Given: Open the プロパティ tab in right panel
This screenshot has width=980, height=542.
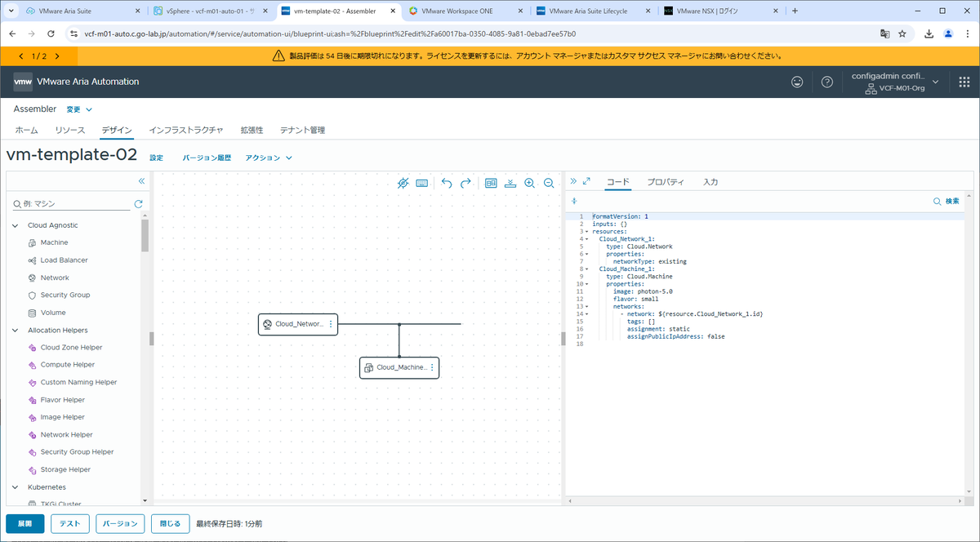Looking at the screenshot, I should [x=666, y=182].
